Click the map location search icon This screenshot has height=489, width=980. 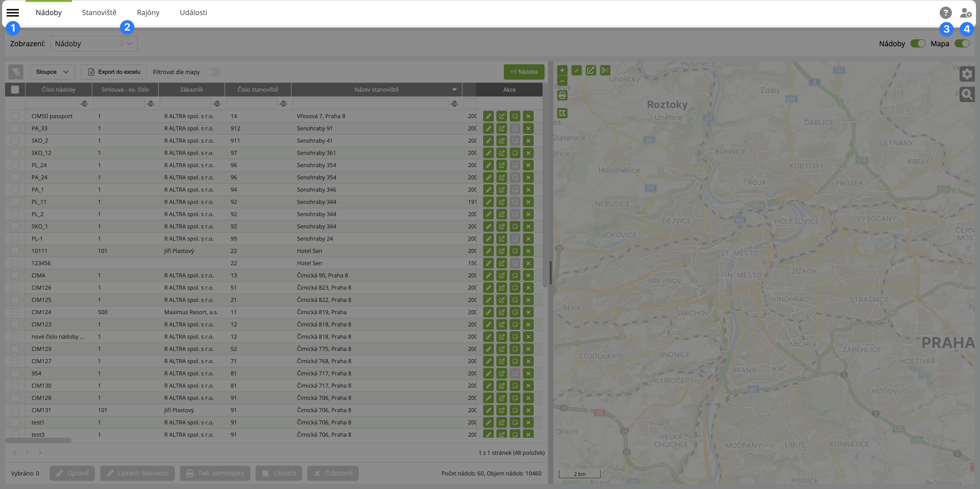967,94
